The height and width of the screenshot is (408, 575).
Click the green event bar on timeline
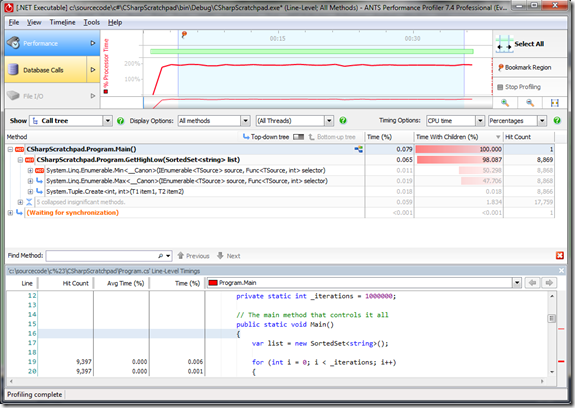312,52
